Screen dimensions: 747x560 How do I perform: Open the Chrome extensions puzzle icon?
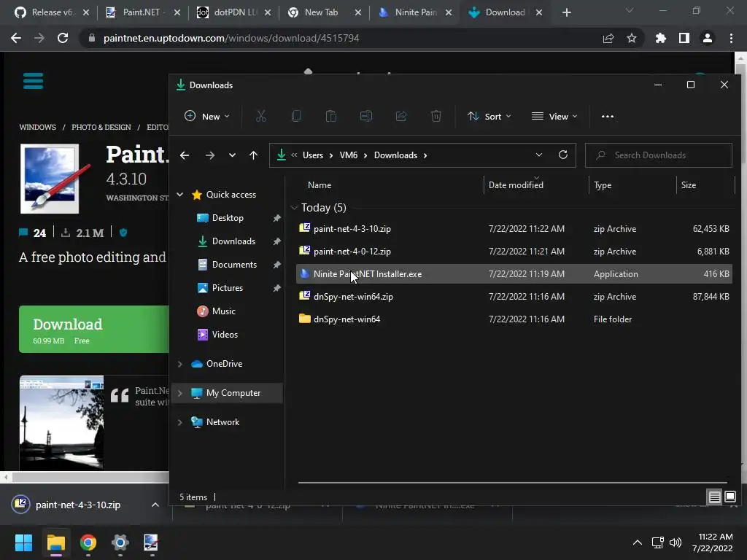click(661, 38)
